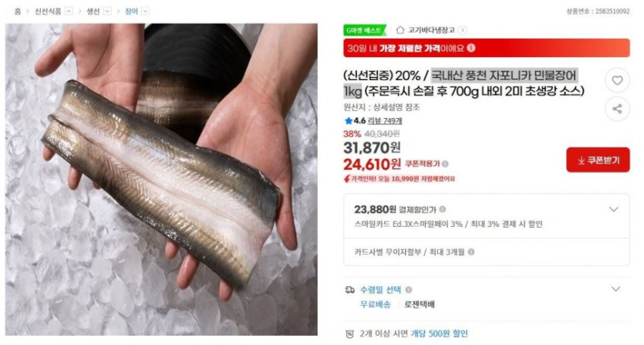Open 리뷰 749개 reviews link
The height and width of the screenshot is (345, 644).
pos(385,120)
